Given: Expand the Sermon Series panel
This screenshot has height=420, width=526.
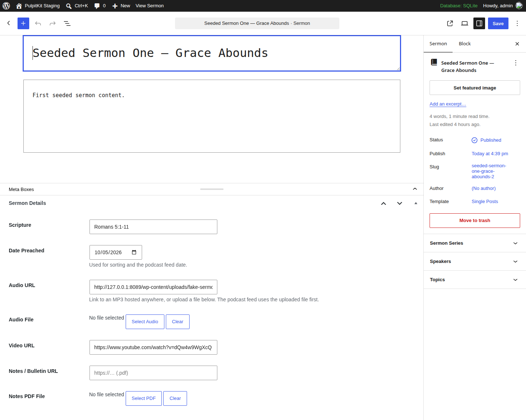Looking at the screenshot, I should 475,243.
